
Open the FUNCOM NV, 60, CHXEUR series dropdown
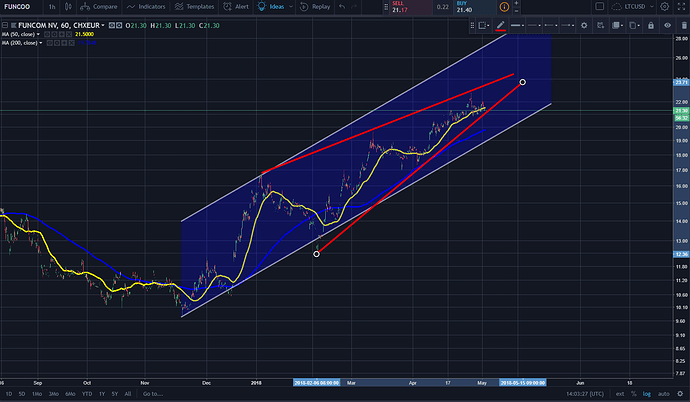[103, 26]
